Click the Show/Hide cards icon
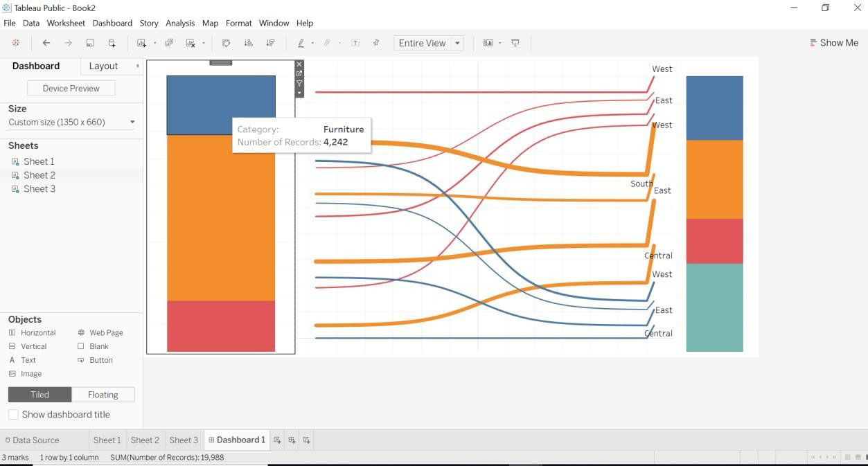This screenshot has height=466, width=868. (488, 43)
